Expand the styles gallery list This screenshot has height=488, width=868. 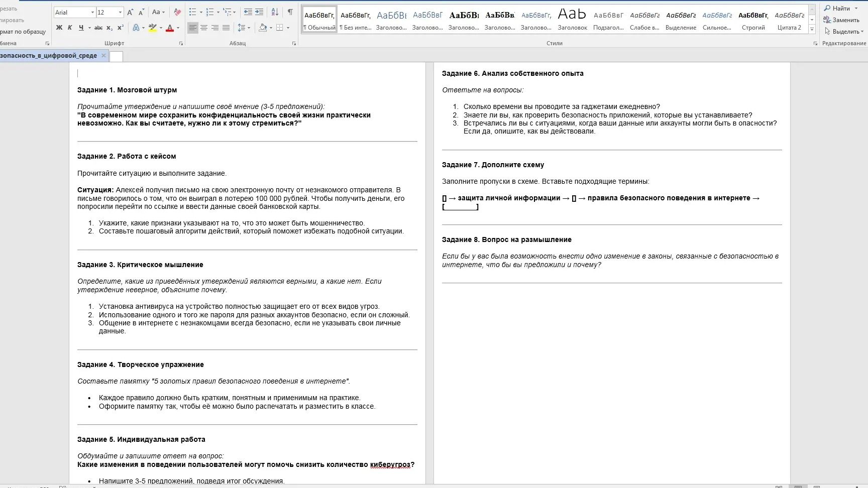coord(812,30)
